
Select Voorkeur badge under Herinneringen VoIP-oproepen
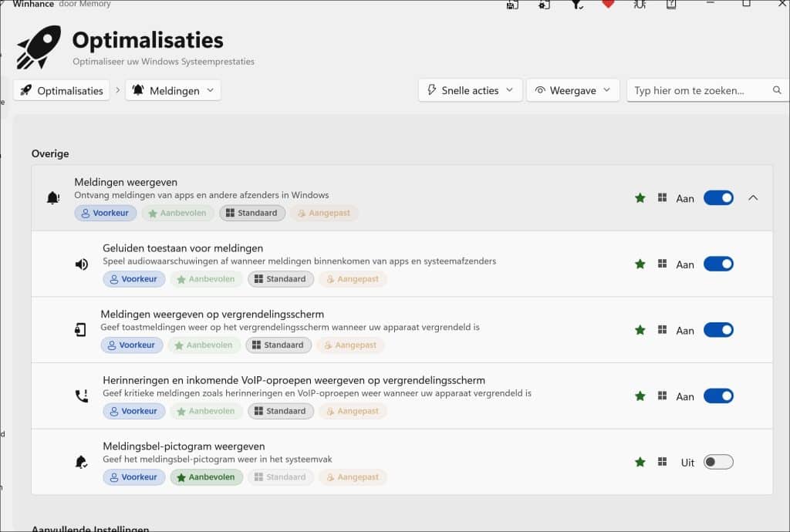134,411
